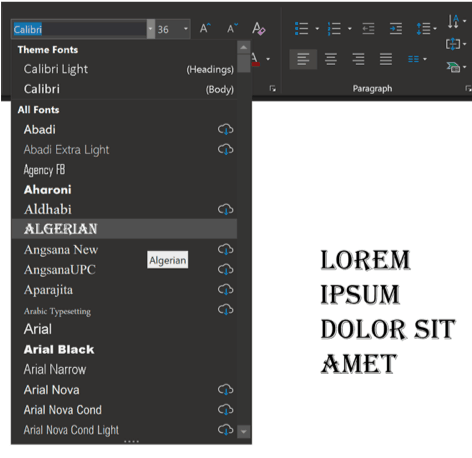
Task: Choose the Aparajita font name
Action: [x=48, y=290]
